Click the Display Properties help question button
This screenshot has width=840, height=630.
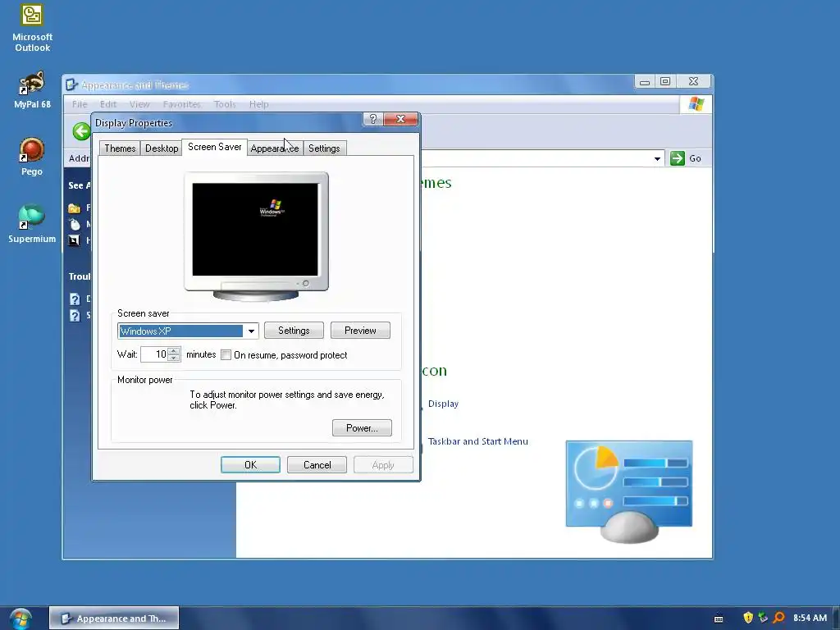(x=373, y=119)
